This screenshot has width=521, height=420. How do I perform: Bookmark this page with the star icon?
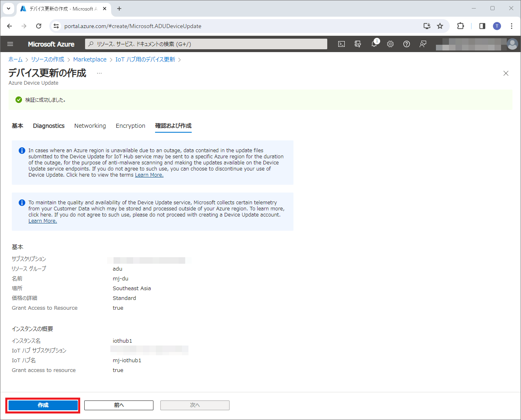[x=440, y=26]
